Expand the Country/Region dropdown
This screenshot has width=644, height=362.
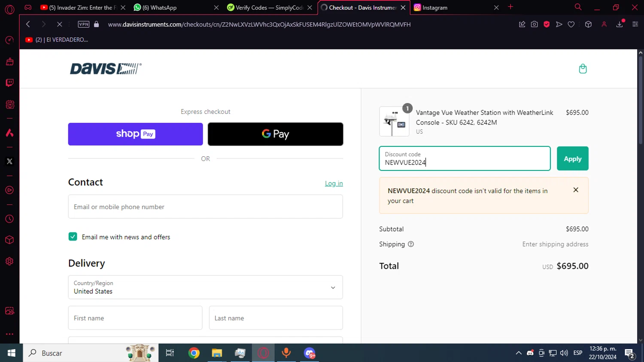pos(206,287)
